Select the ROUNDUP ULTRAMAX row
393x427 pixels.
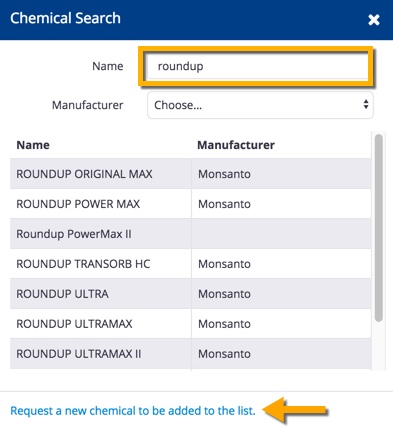tap(190, 324)
